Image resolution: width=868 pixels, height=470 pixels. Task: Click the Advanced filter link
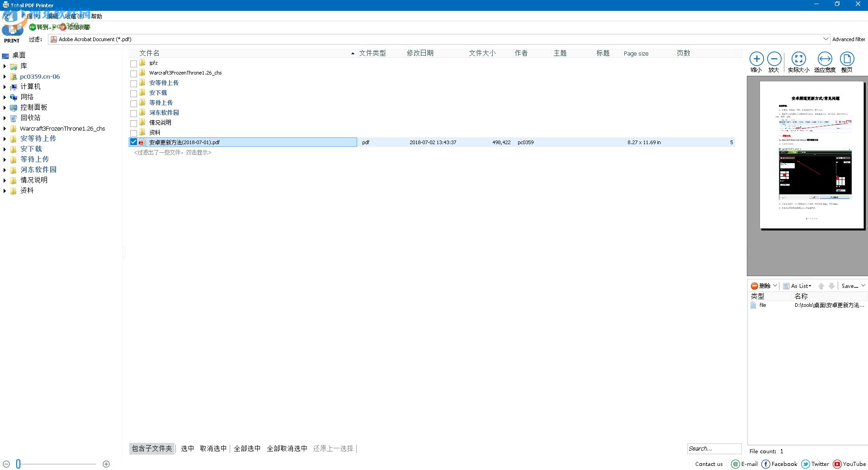(849, 39)
